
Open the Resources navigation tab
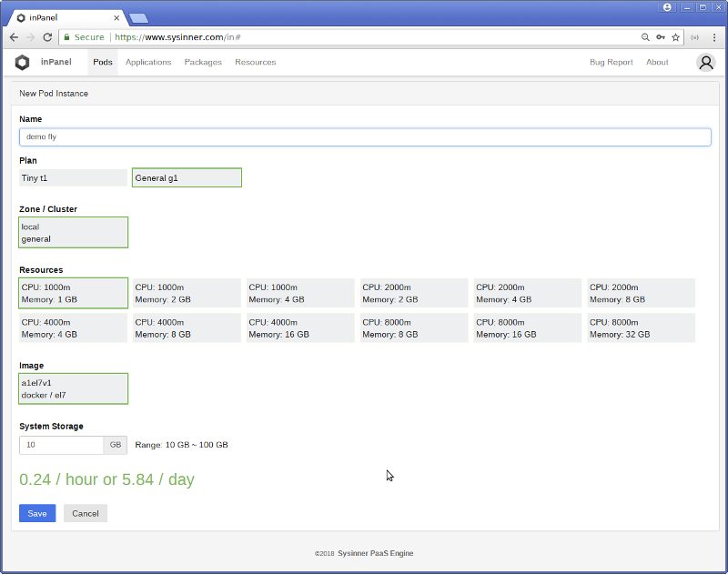click(256, 62)
